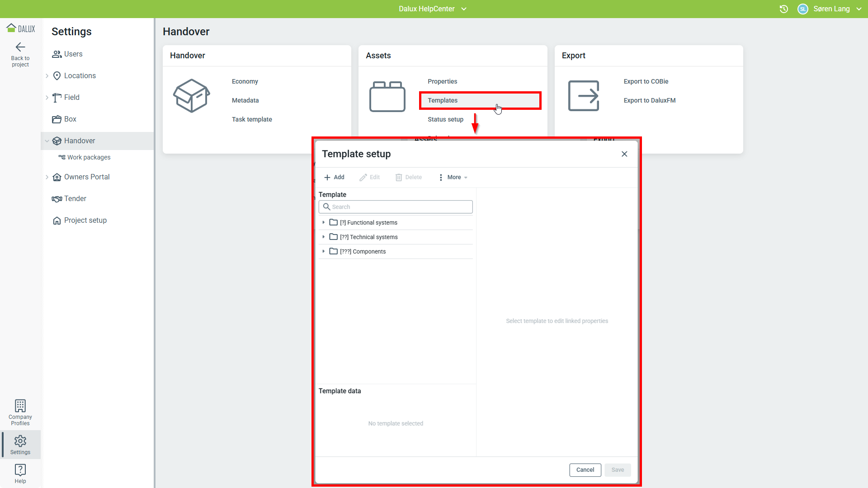Screen dimensions: 868x488
Task: Click the Back to project arrow
Action: point(20,47)
